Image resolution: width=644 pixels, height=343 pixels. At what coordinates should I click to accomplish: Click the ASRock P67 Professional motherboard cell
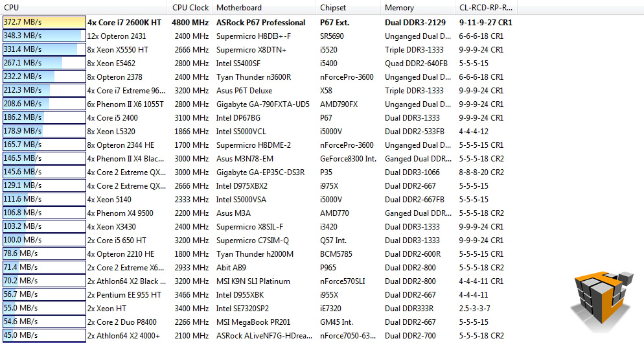261,23
